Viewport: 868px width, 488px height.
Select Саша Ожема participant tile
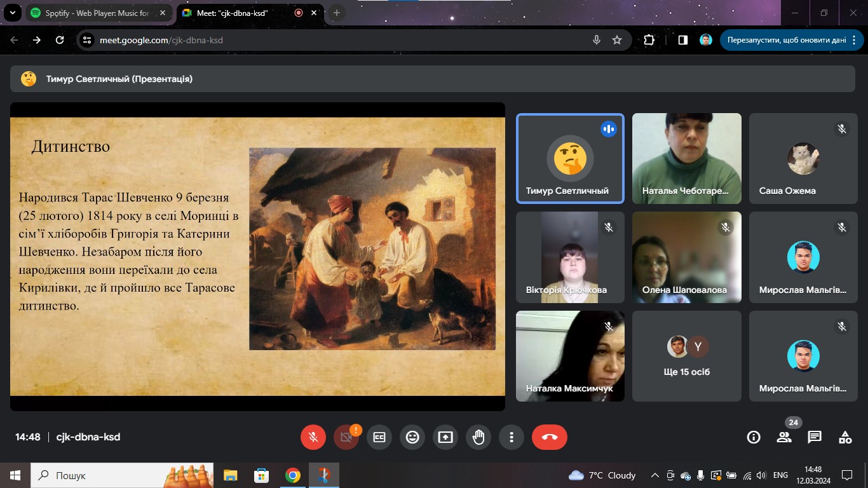click(804, 158)
